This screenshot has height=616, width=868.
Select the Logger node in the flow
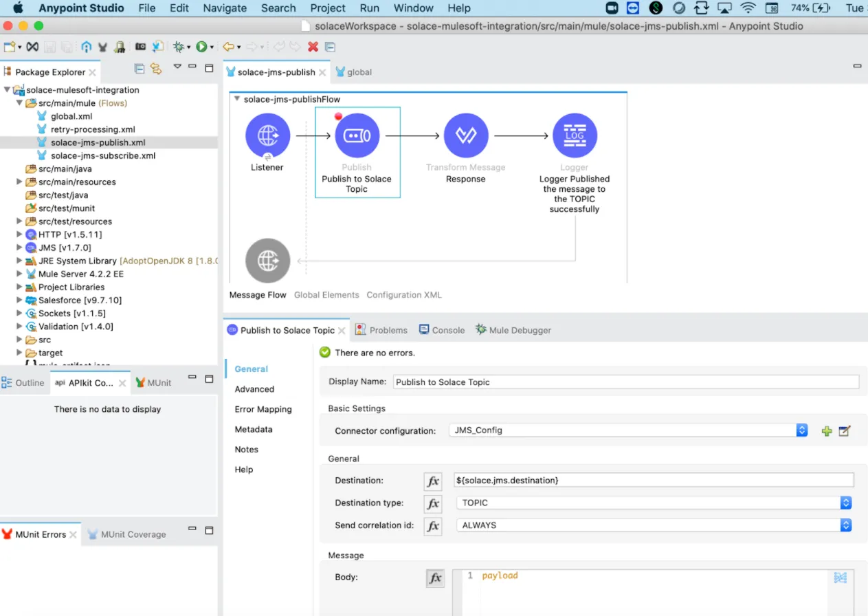575,135
